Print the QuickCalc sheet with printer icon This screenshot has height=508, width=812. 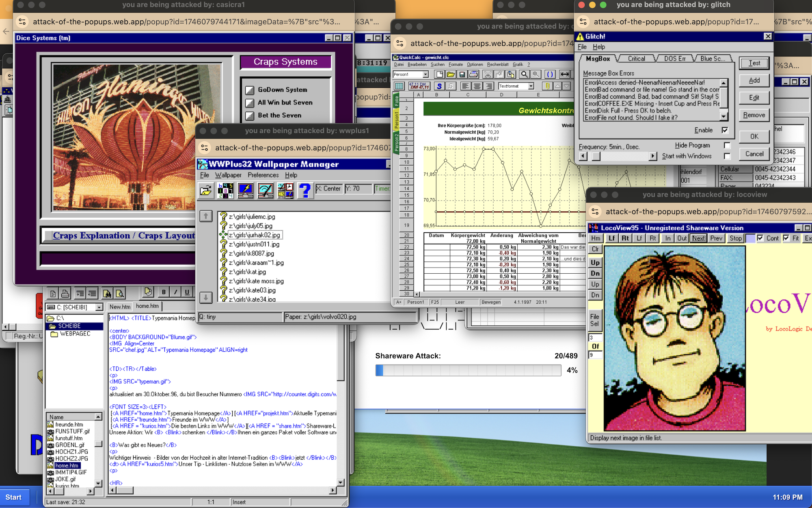tap(473, 74)
